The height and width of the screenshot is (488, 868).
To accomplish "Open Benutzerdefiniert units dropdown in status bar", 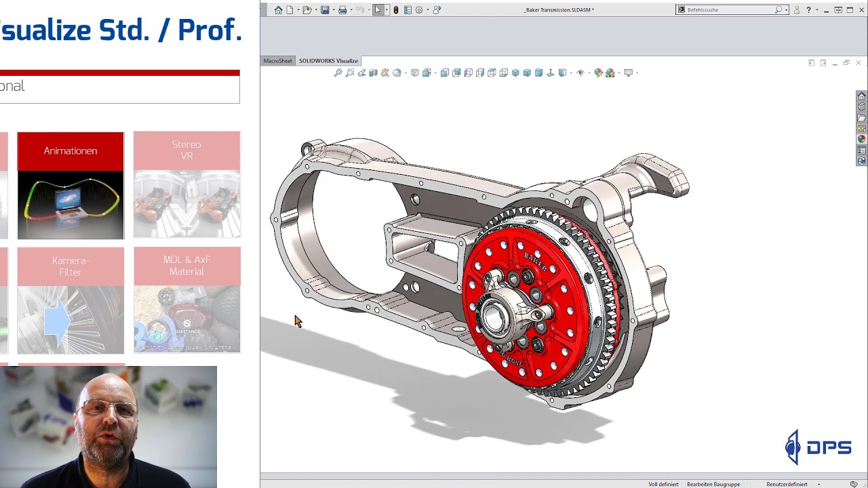I will (793, 484).
